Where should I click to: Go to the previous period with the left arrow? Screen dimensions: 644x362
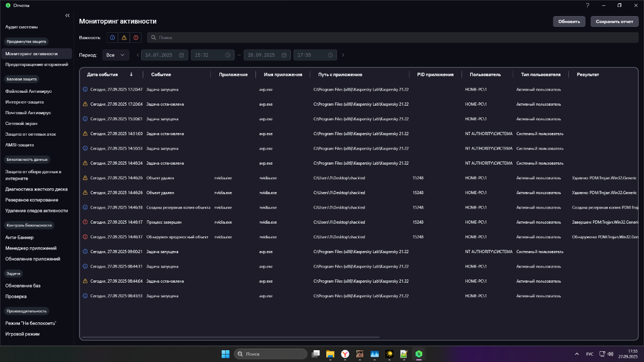coord(138,55)
